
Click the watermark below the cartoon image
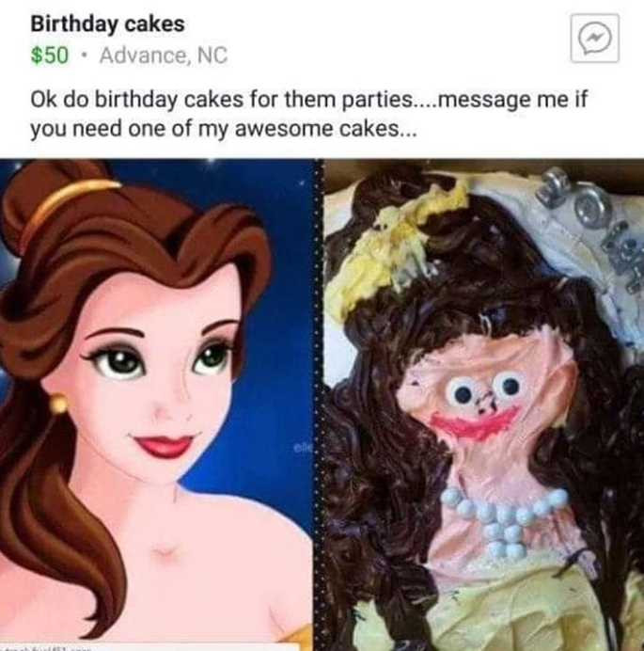[x=46, y=647]
